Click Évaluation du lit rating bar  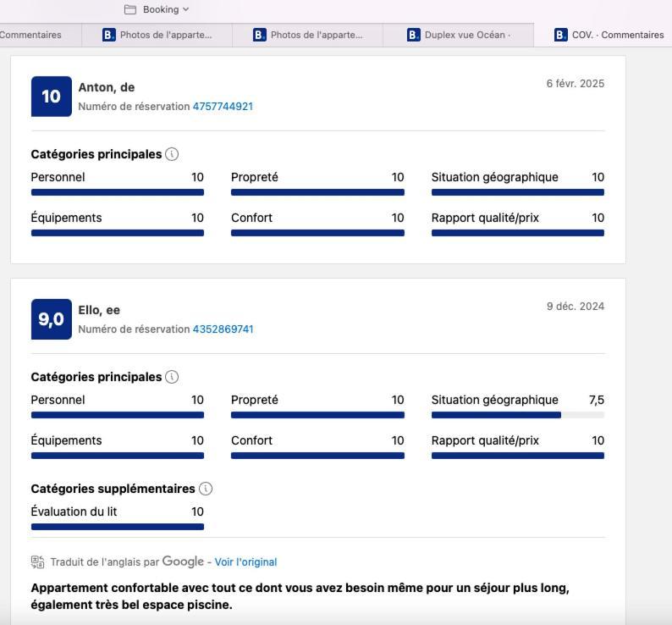pyautogui.click(x=117, y=527)
